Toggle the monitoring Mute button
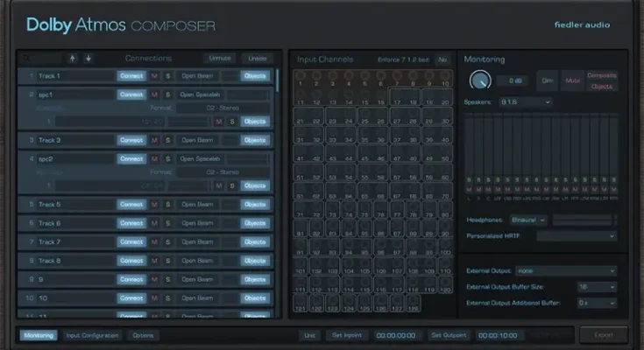Viewport: 644px width, 350px height. 572,80
